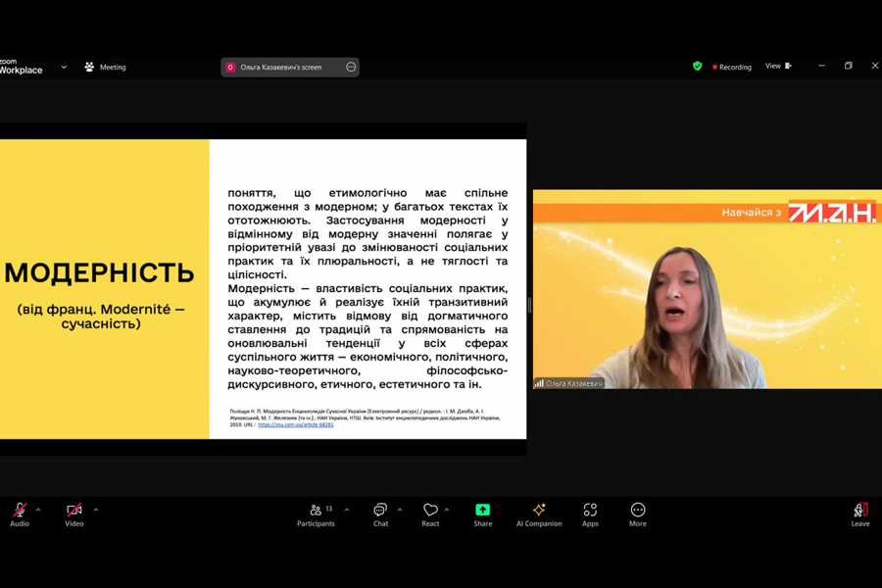
Task: Open the esu.com.ua article link on slide
Action: point(296,425)
